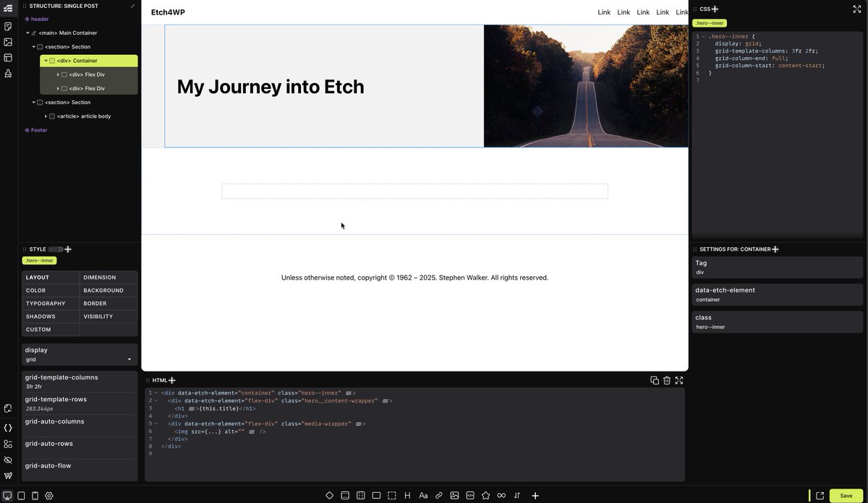Open the VISIBILITY style tab
Viewport: 868px width, 503px height.
tap(109, 317)
